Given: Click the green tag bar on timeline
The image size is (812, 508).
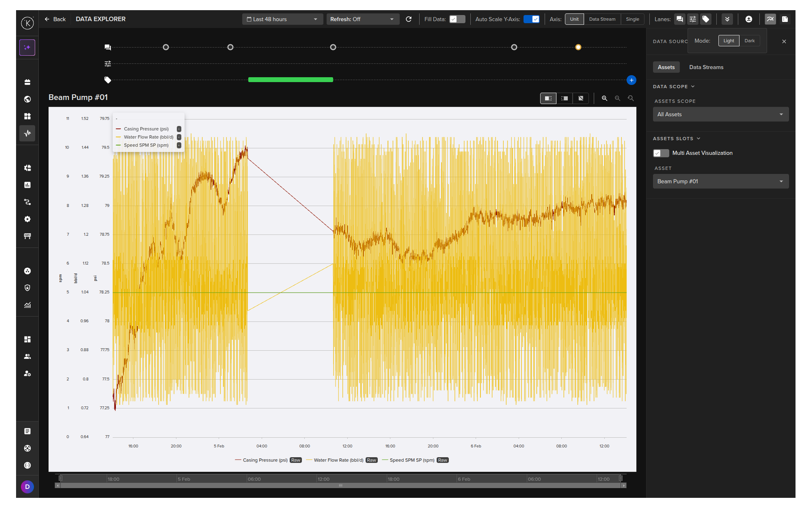Looking at the screenshot, I should click(291, 80).
